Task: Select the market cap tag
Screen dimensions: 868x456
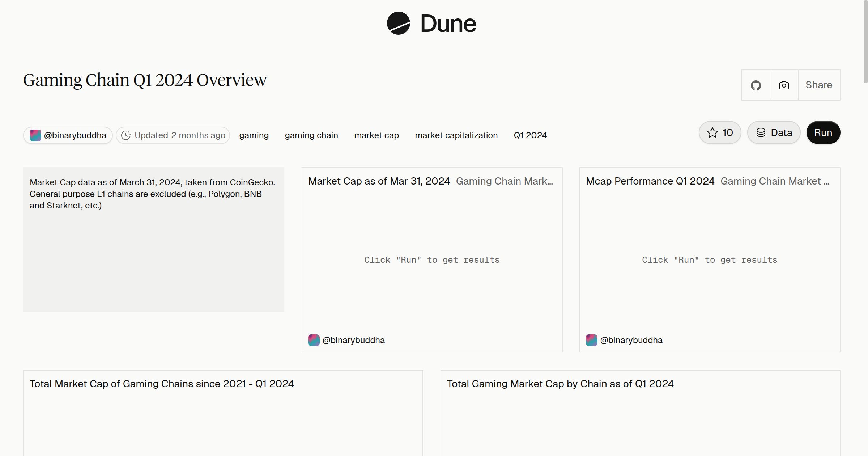Action: click(x=376, y=135)
